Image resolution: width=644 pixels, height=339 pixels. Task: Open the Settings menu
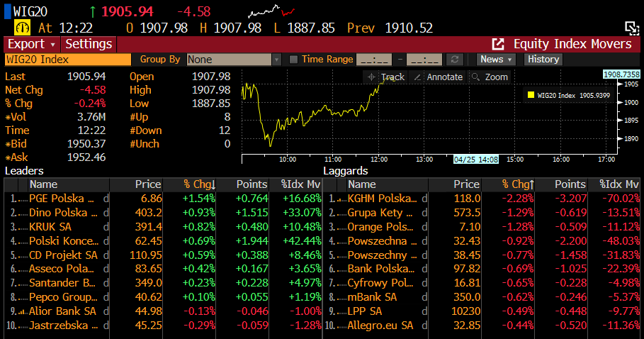click(x=89, y=44)
